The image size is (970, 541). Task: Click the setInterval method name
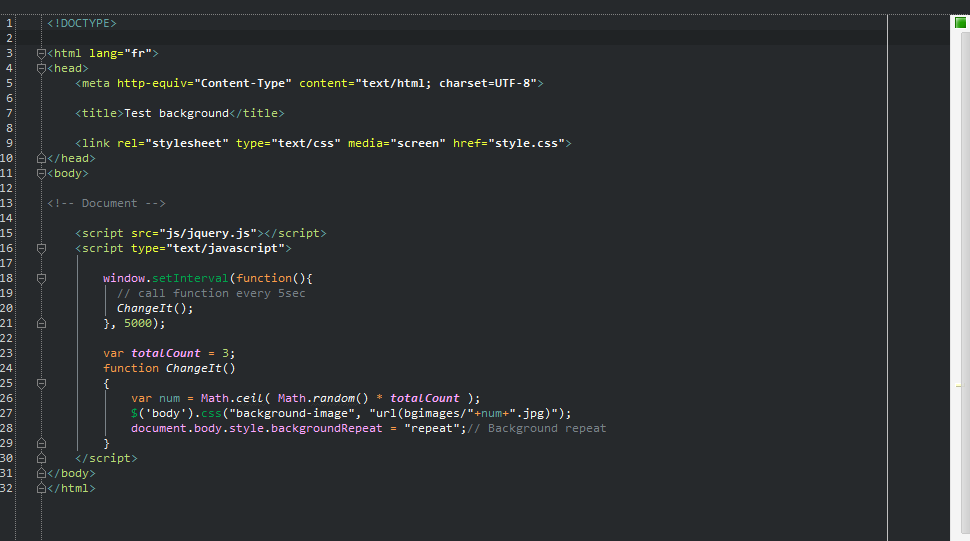coord(190,278)
